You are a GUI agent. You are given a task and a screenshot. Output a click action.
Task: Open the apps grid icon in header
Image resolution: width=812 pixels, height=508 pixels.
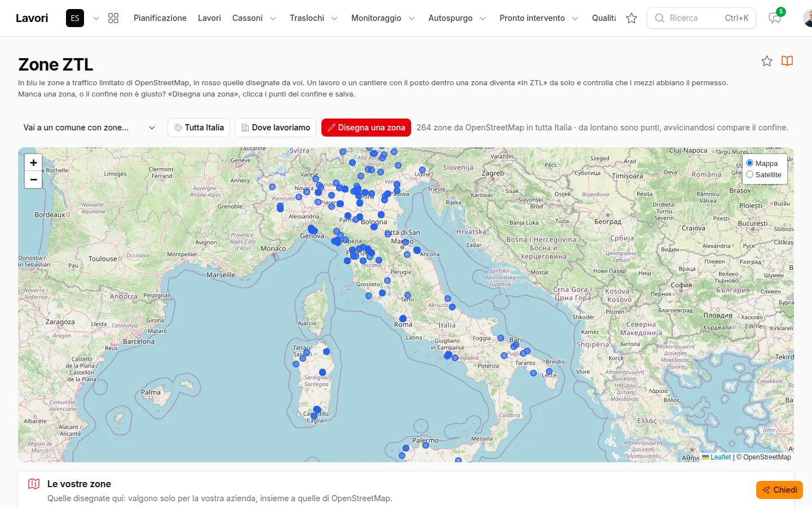pyautogui.click(x=113, y=18)
